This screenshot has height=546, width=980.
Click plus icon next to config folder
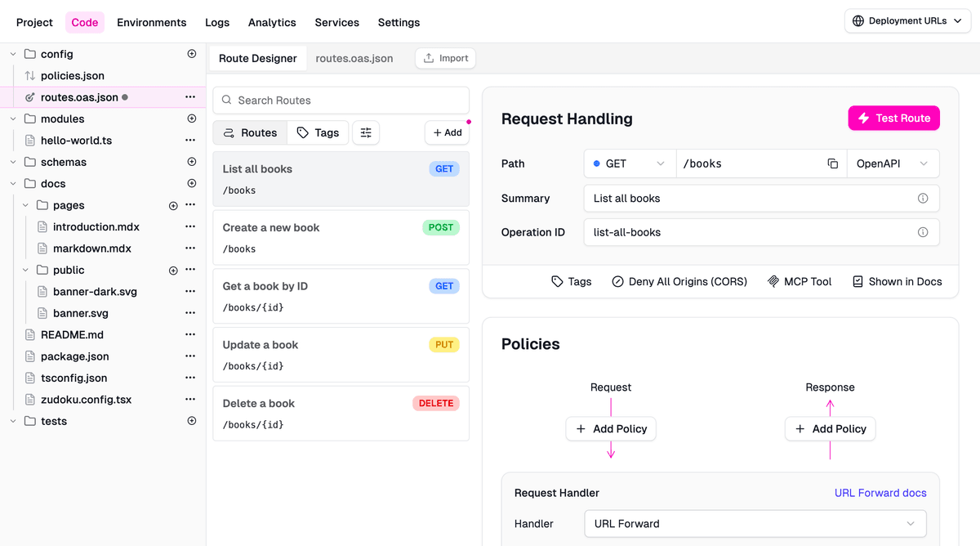(192, 54)
